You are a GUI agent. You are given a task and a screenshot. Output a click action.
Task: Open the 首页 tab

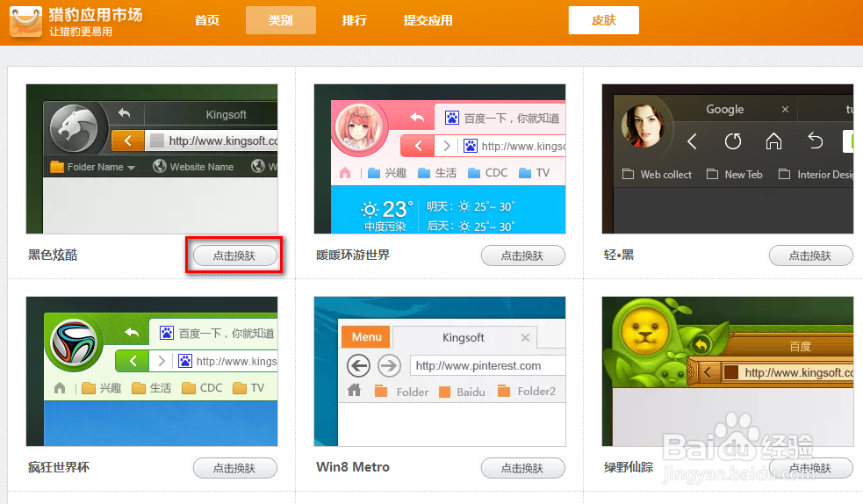[x=207, y=20]
